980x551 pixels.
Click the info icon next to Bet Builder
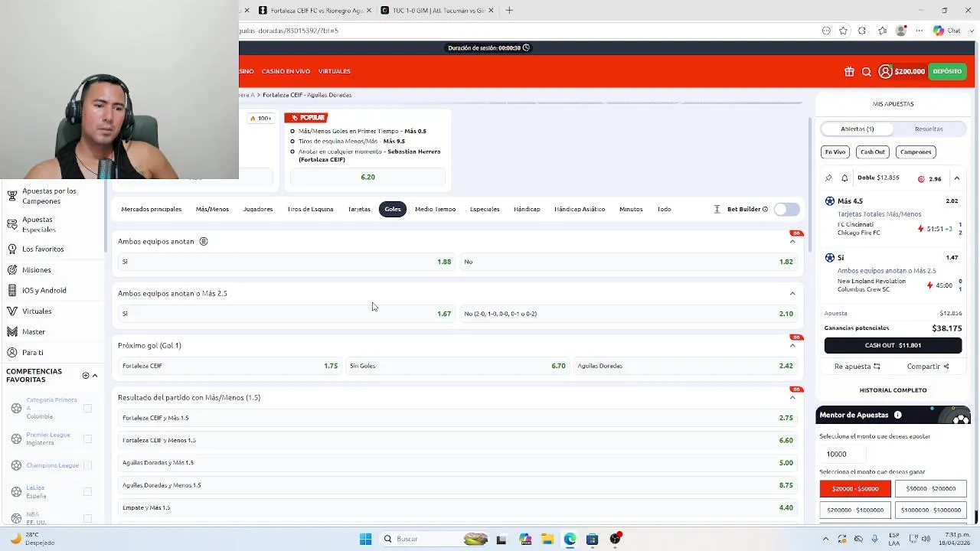[765, 209]
